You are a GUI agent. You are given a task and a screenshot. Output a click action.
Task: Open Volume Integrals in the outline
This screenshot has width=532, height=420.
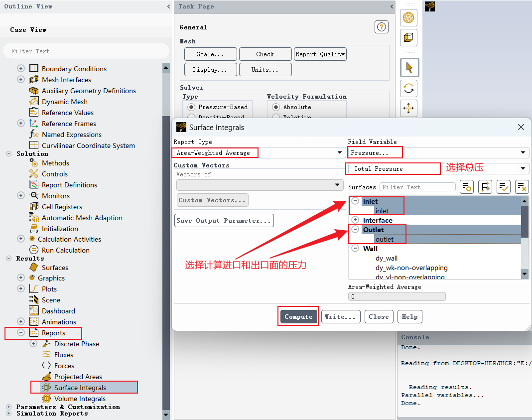pyautogui.click(x=80, y=399)
